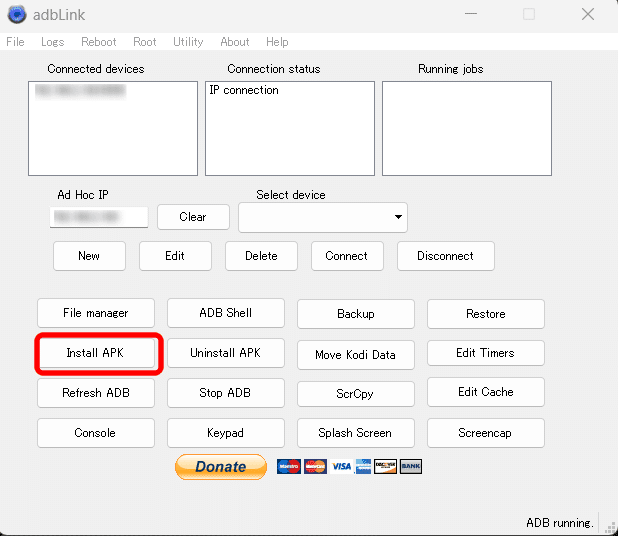This screenshot has width=618, height=536.
Task: Click the Maestro card icon
Action: pyautogui.click(x=289, y=467)
